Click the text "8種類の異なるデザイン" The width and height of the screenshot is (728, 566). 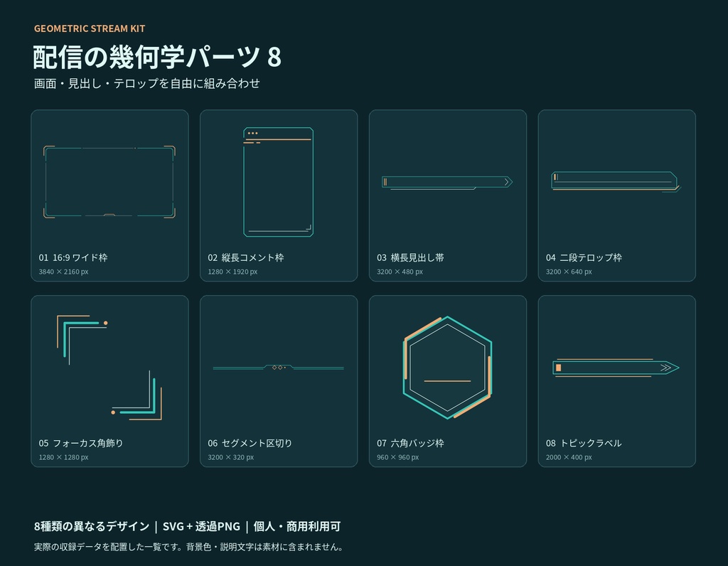click(92, 526)
